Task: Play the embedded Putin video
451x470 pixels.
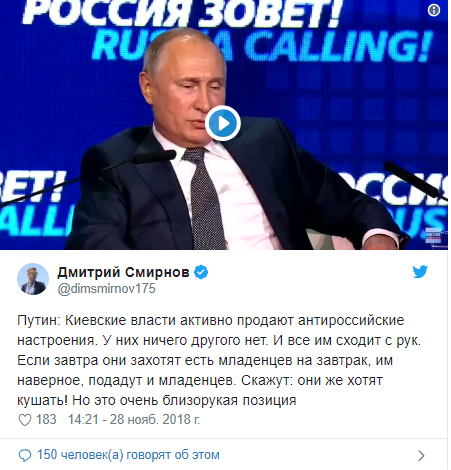Action: tap(223, 123)
